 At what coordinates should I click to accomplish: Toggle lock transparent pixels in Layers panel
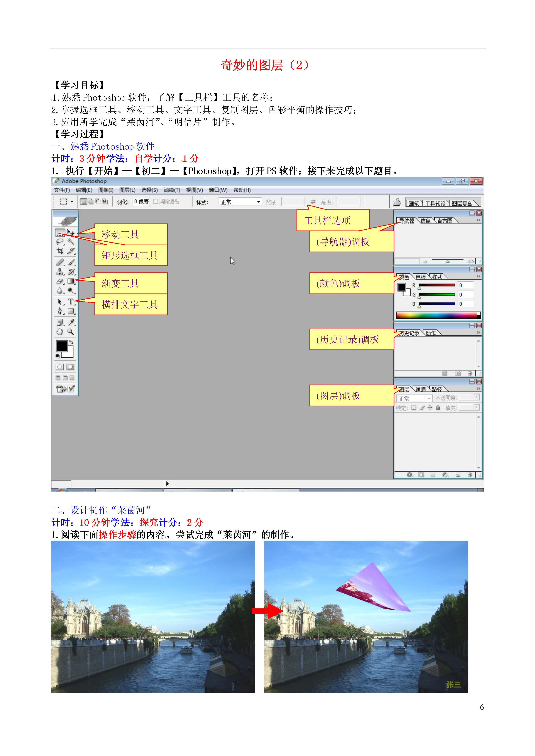pos(414,408)
